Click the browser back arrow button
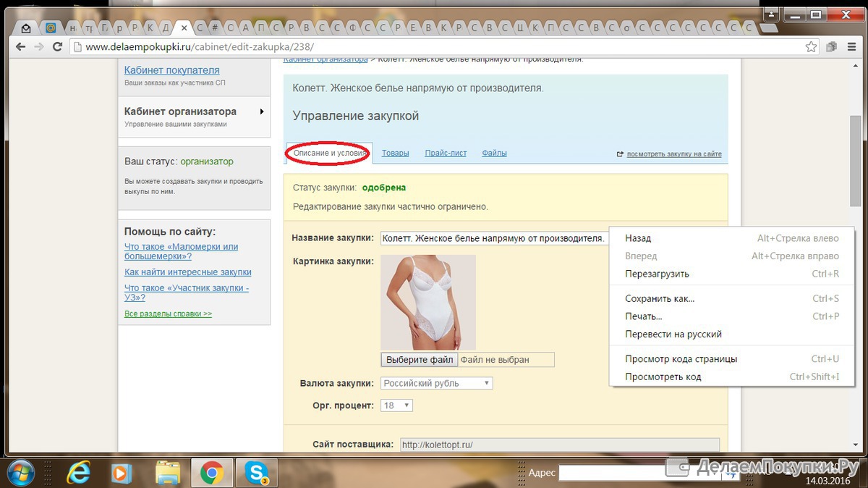Image resolution: width=868 pixels, height=488 pixels. click(20, 47)
